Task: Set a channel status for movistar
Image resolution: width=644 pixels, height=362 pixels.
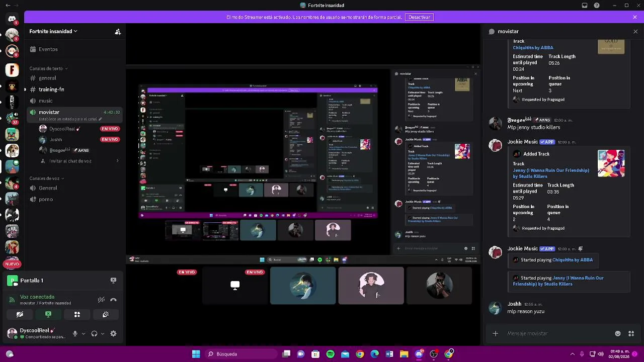Action: pyautogui.click(x=70, y=119)
